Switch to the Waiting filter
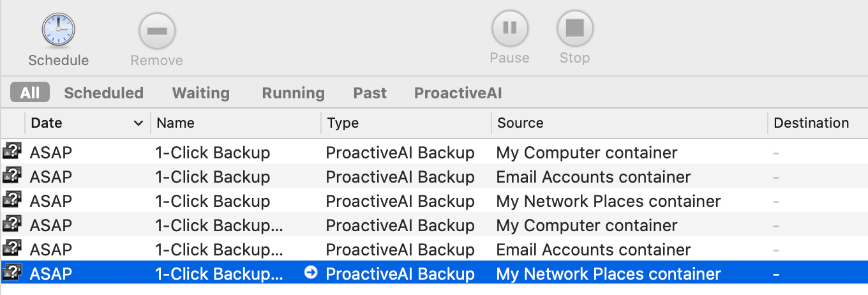Image resolution: width=868 pixels, height=295 pixels. pos(201,93)
